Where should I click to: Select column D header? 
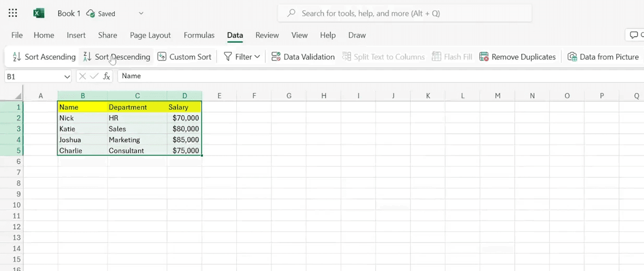185,96
